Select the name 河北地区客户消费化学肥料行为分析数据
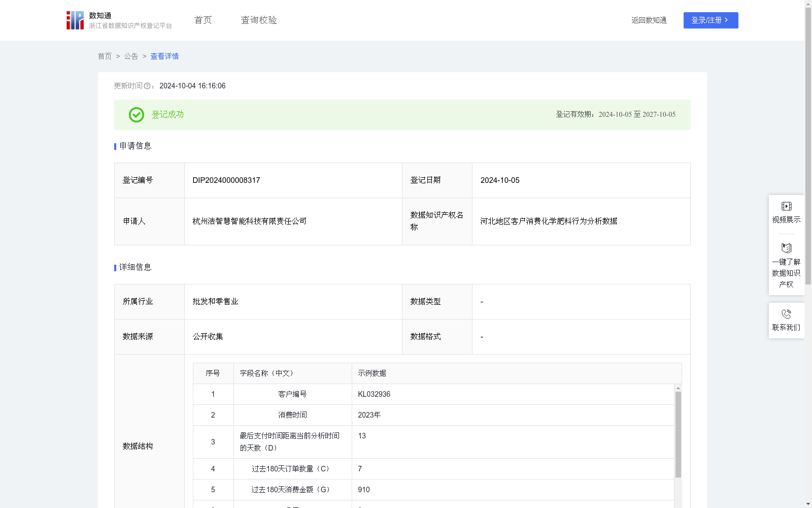Screen dimensions: 812x508 549,221
